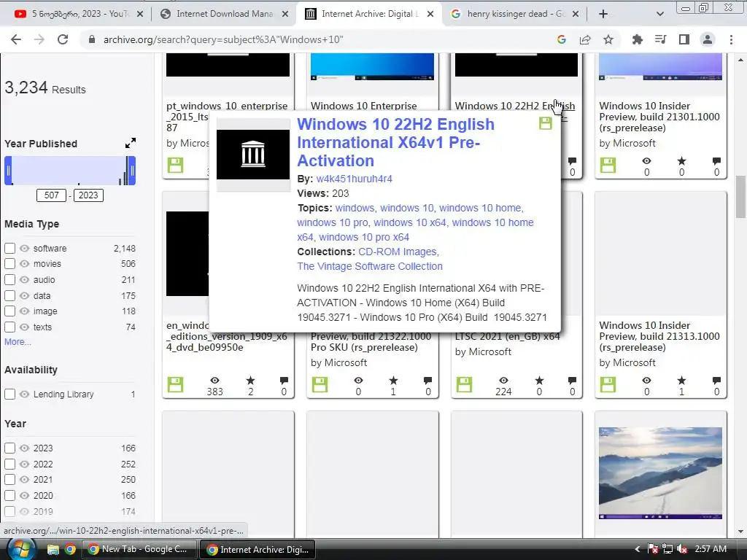Image resolution: width=747 pixels, height=560 pixels.
Task: Open New Tab Google Chrome taskbar window
Action: coord(139,550)
